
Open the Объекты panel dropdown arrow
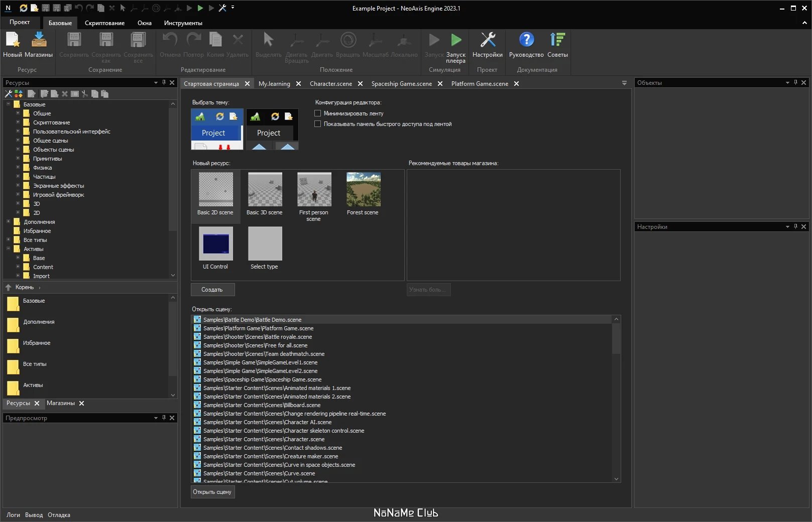click(x=787, y=83)
